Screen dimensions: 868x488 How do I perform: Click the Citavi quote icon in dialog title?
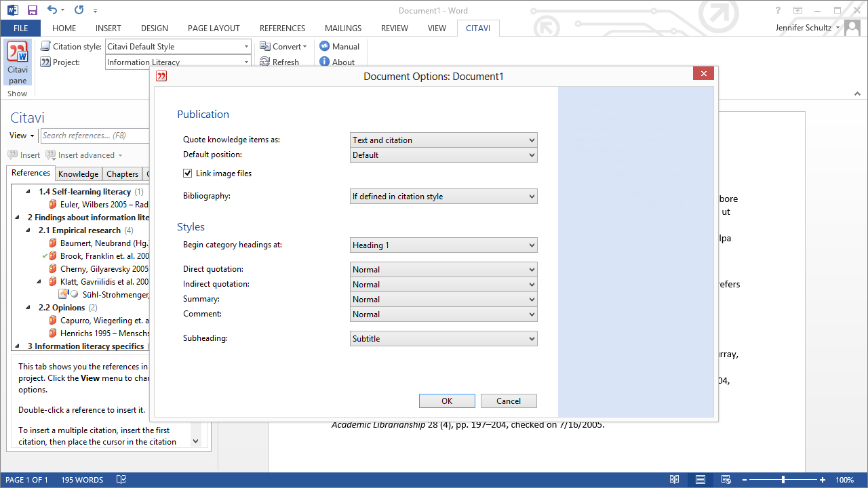click(x=161, y=76)
